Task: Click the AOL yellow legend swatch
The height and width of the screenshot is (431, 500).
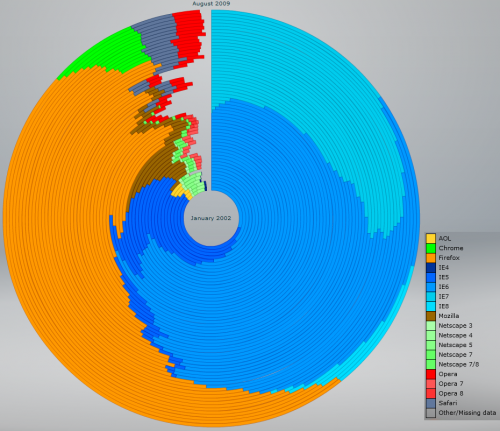Action: coord(431,238)
